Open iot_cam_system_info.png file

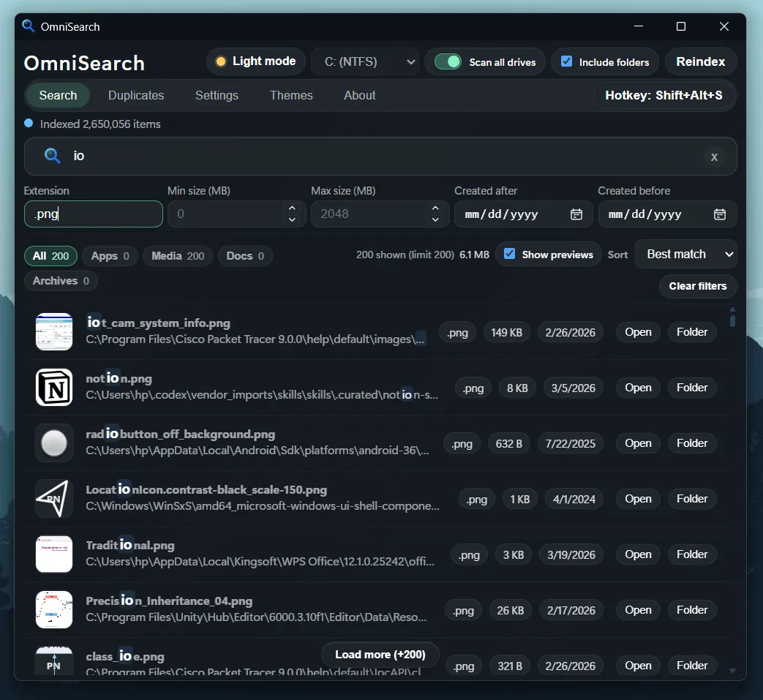click(638, 332)
